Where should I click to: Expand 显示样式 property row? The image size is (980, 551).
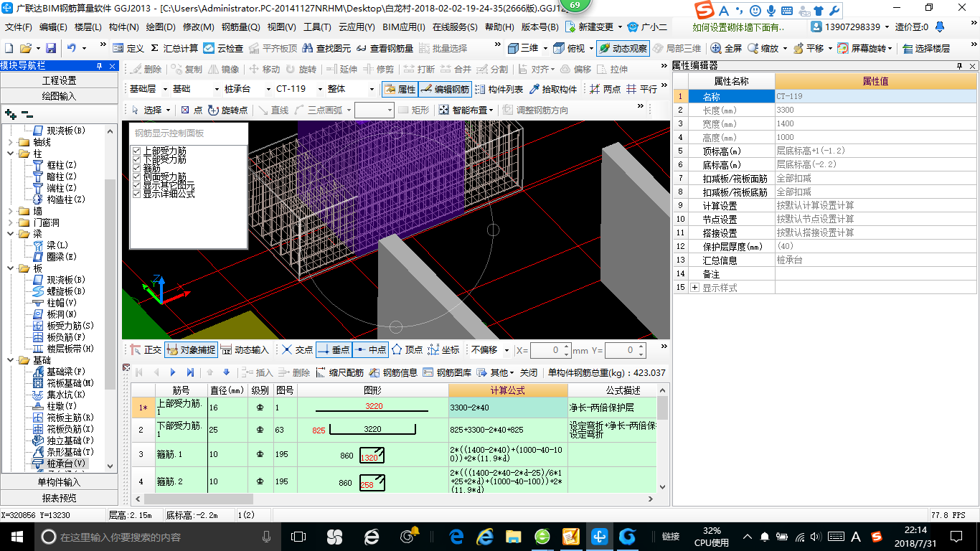694,288
